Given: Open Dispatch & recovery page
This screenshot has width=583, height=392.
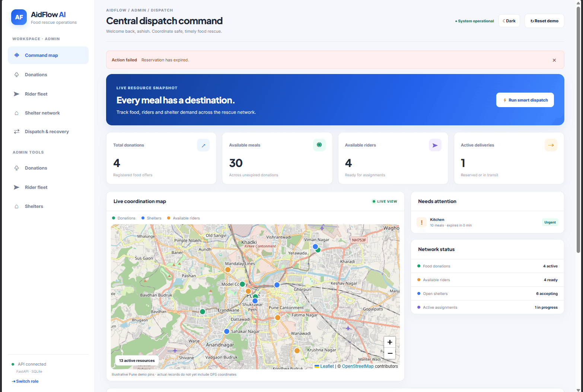Looking at the screenshot, I should 48,132.
